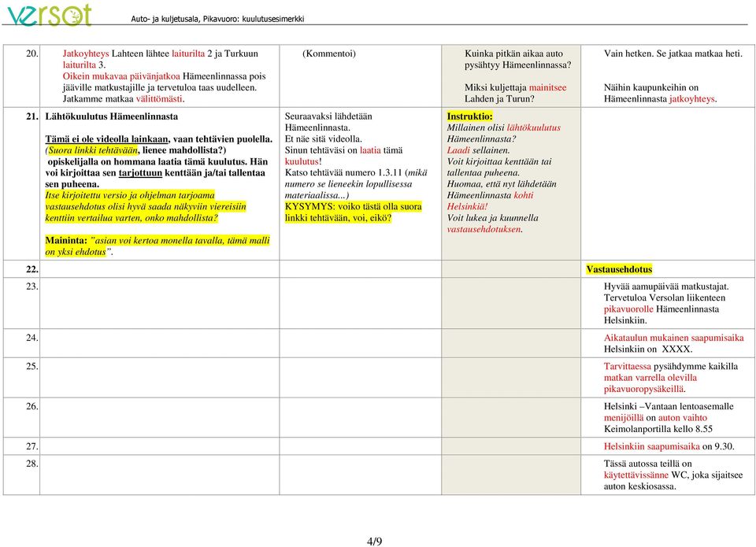The image size is (756, 547).
Task: Click 'Katso tehtävää numero 1.3.11' text
Action: (x=344, y=172)
